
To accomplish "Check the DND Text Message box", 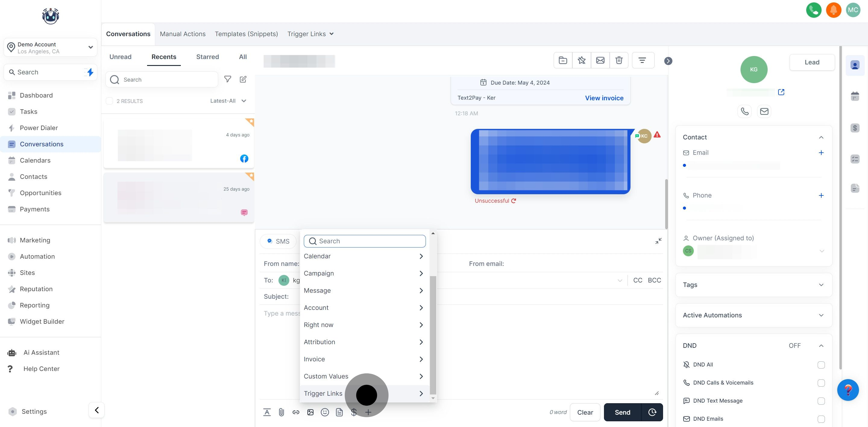I will (x=821, y=401).
